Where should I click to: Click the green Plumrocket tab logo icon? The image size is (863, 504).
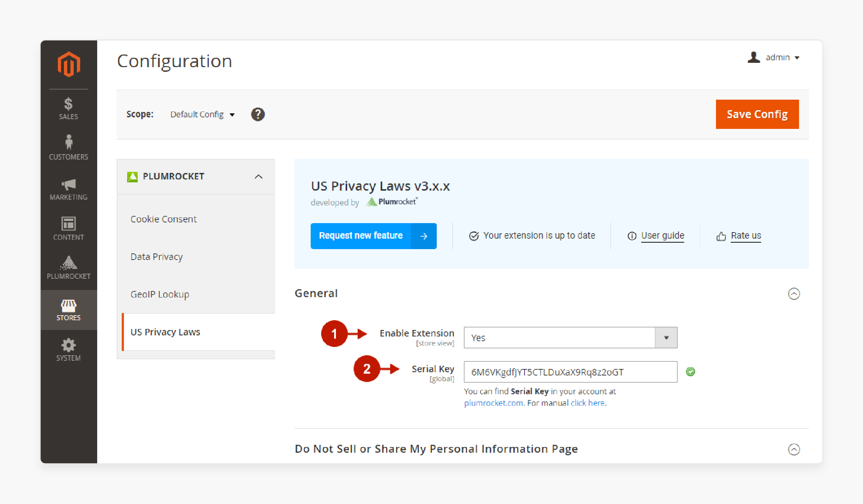(132, 177)
